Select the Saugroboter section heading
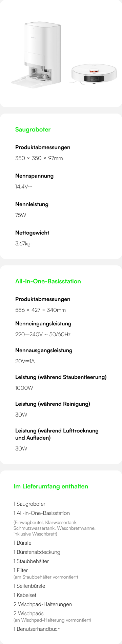 coord(33,129)
